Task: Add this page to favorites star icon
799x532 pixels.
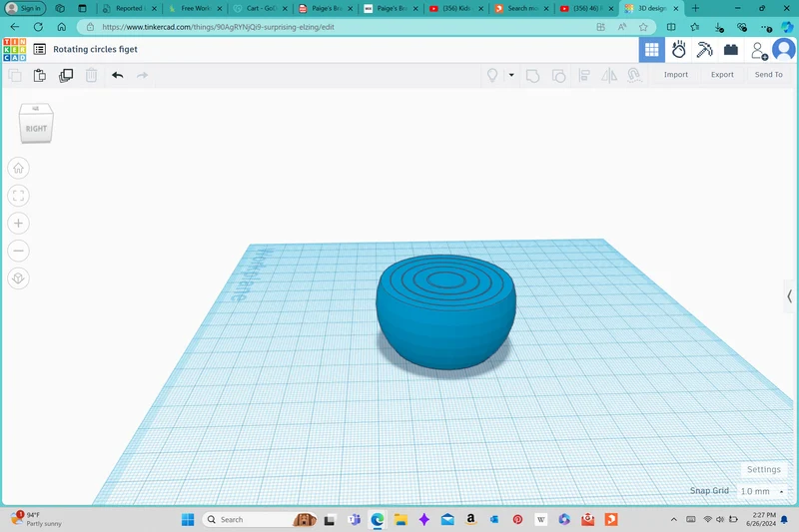Action: [643, 27]
